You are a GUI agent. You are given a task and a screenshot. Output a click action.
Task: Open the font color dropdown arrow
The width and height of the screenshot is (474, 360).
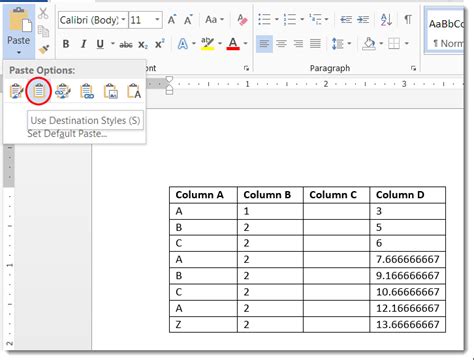(x=245, y=43)
